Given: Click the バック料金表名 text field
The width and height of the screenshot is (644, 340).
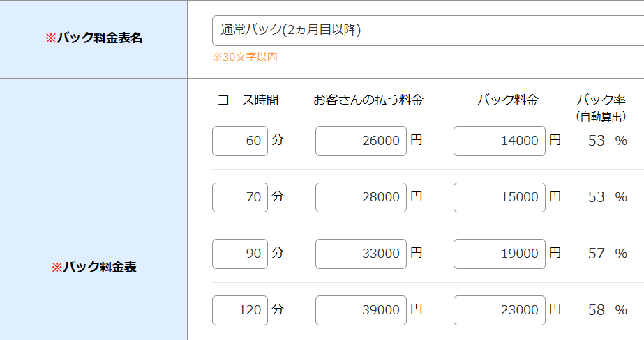Looking at the screenshot, I should pyautogui.click(x=428, y=31).
